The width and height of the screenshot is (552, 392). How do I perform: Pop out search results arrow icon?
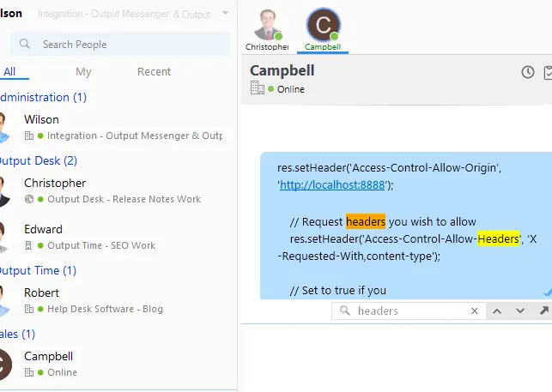(x=544, y=311)
